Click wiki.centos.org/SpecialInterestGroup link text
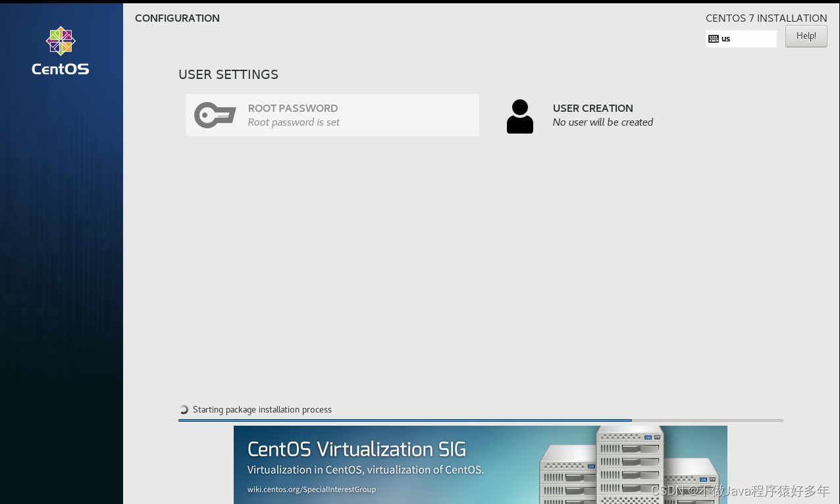This screenshot has height=504, width=840. pyautogui.click(x=311, y=490)
